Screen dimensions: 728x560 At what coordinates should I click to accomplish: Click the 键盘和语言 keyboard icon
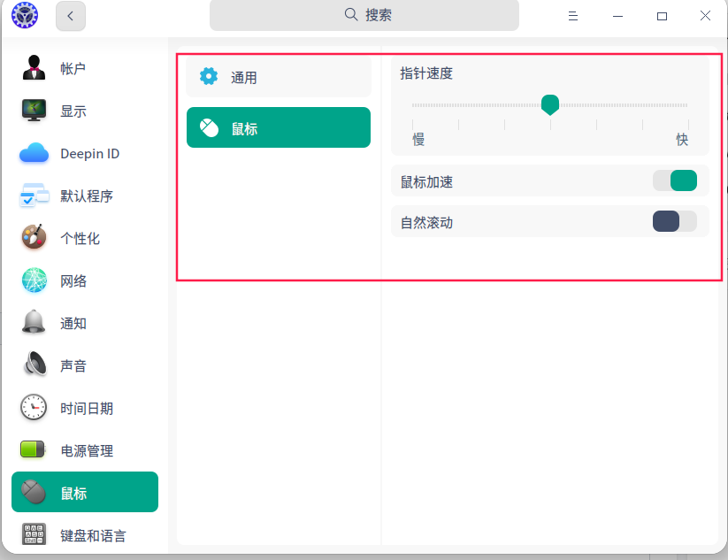[34, 534]
